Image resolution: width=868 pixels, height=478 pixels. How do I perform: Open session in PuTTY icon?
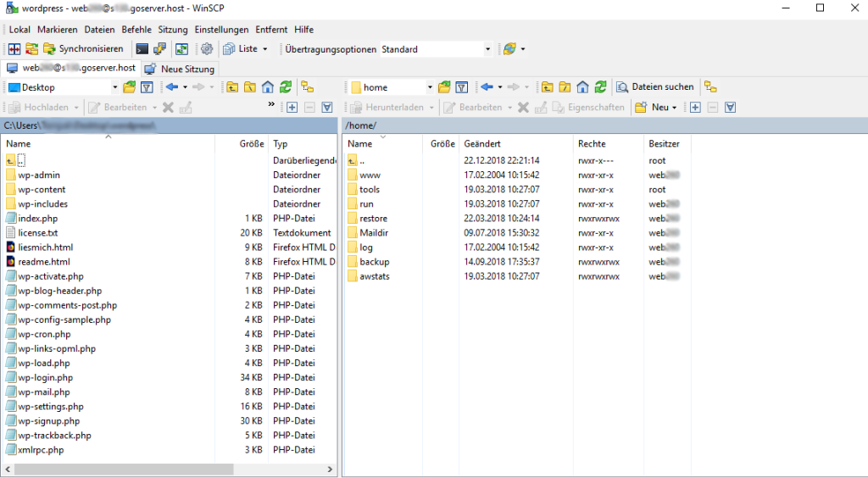[x=159, y=49]
